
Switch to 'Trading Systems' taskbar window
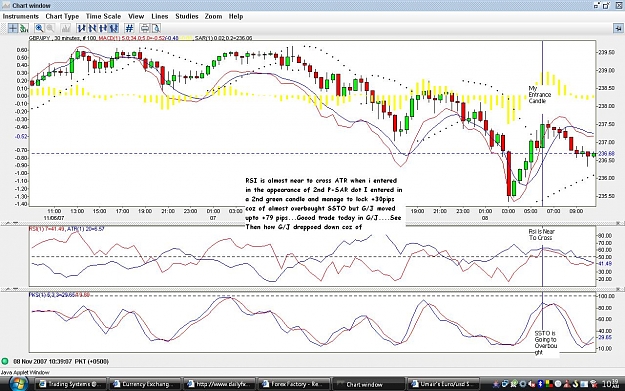click(x=71, y=384)
